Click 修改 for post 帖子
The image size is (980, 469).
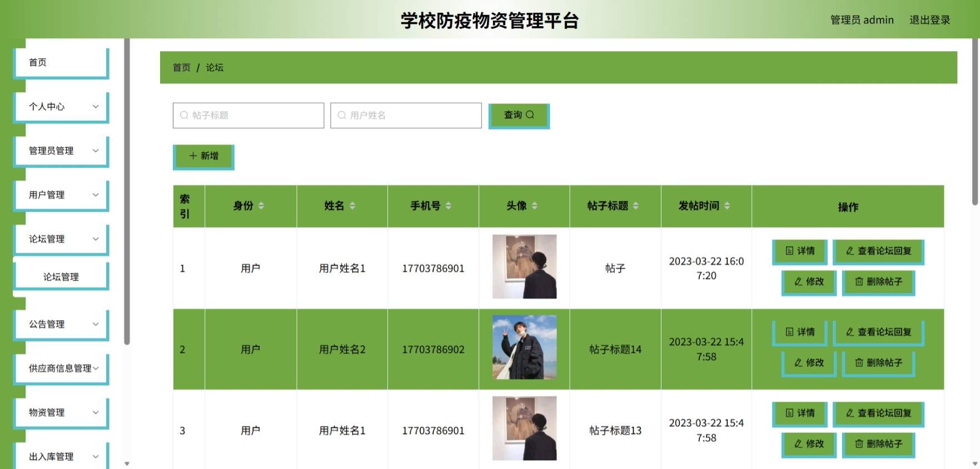809,282
